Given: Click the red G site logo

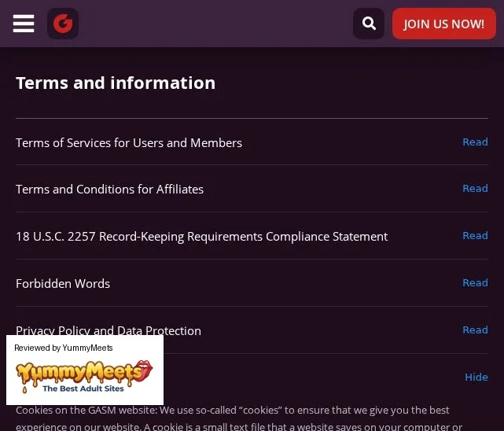Looking at the screenshot, I should pyautogui.click(x=63, y=24).
